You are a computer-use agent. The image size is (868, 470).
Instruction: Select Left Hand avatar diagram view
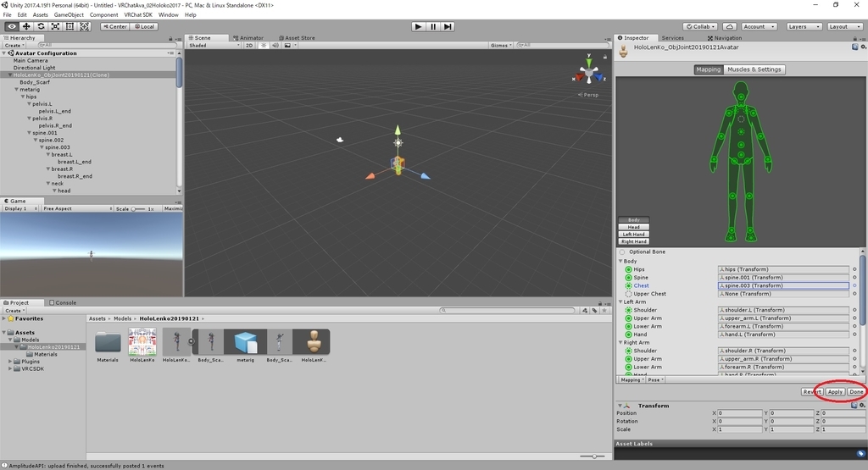tap(633, 235)
